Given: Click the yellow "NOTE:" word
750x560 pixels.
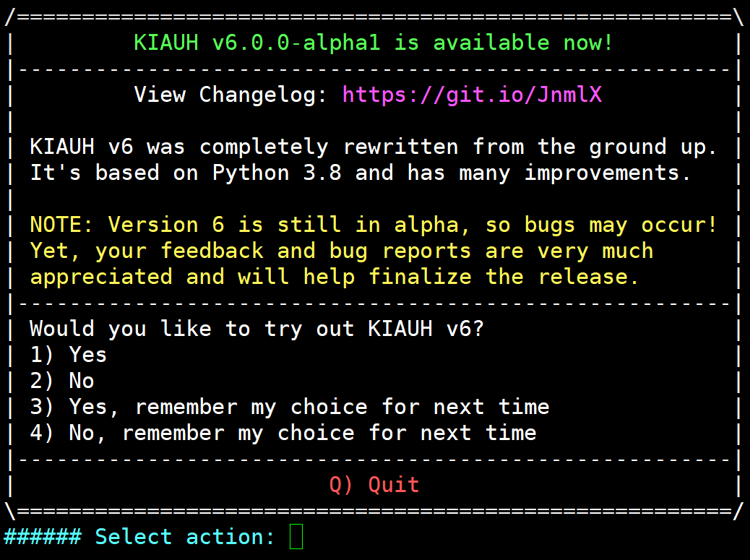Looking at the screenshot, I should pyautogui.click(x=62, y=225).
